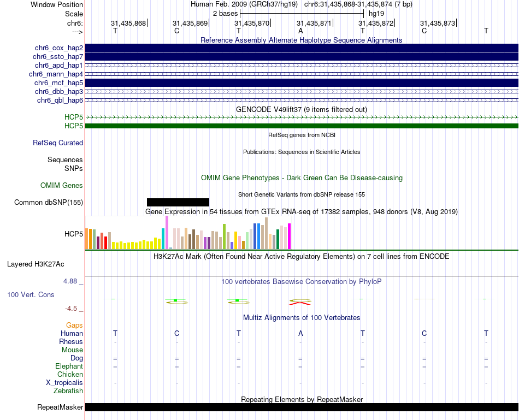The width and height of the screenshot is (519, 420).
Task: Click the 31,435,870 position on the ruler
Action: (x=252, y=23)
